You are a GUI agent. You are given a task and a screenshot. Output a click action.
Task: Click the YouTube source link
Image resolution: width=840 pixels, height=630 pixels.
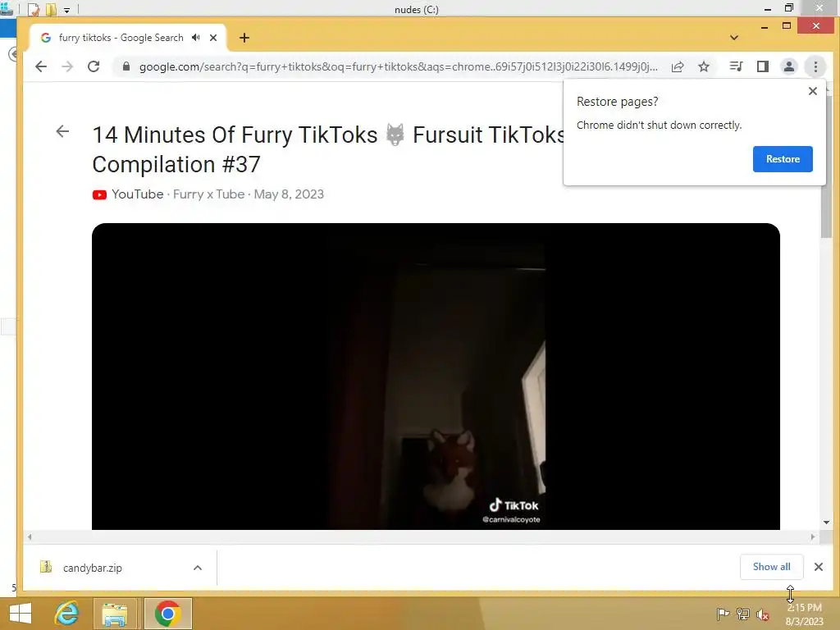click(137, 194)
